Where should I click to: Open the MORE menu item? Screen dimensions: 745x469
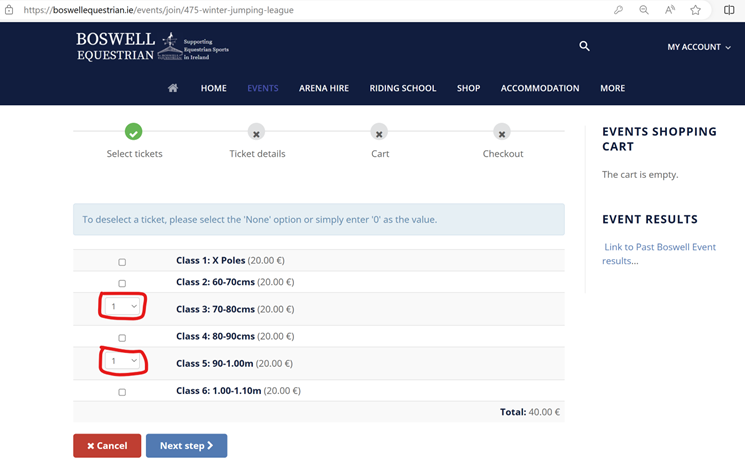click(612, 88)
